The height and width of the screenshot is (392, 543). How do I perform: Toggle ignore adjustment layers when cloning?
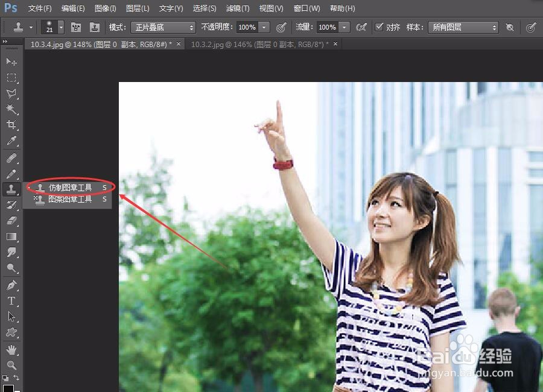(510, 27)
